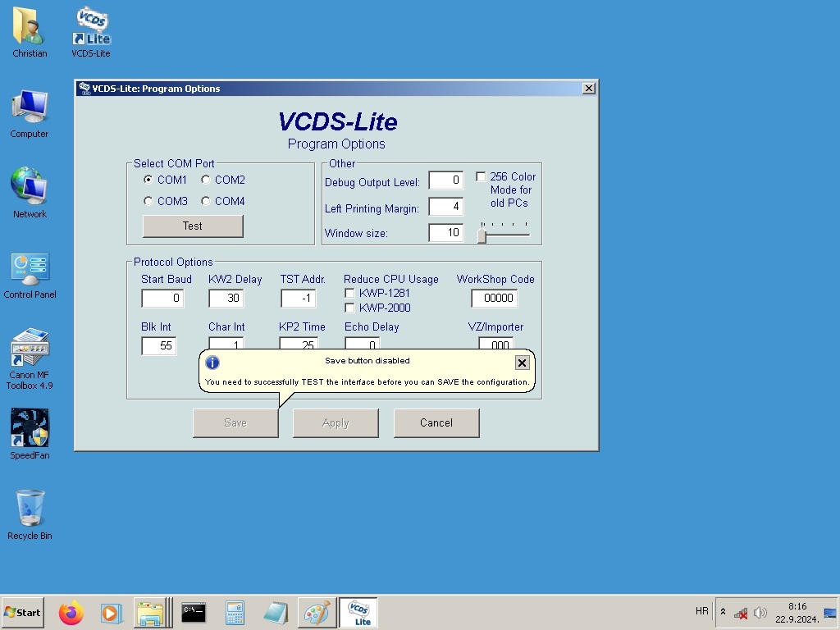The height and width of the screenshot is (630, 840).
Task: Switch to VCDS-Lite taskbar button
Action: coord(358,612)
